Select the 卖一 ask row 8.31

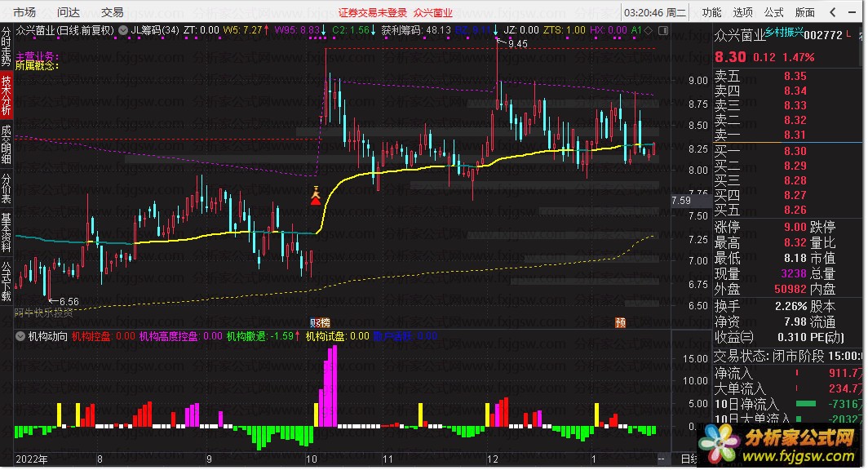[x=786, y=135]
